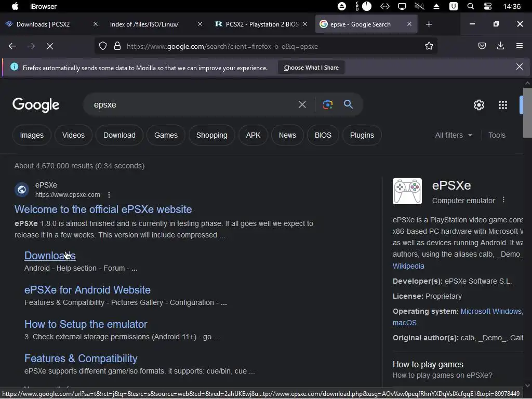Select the epsxe - Google Search tab
Image resolution: width=532 pixels, height=399 pixels.
coord(366,24)
